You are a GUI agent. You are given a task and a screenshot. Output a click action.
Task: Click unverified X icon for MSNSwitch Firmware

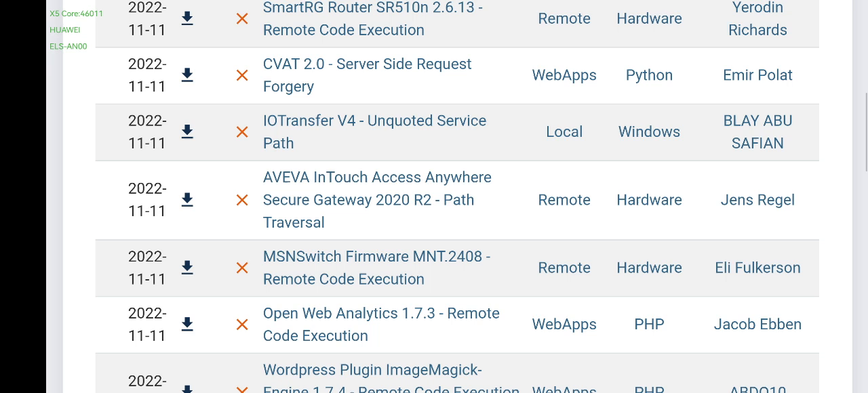click(242, 268)
